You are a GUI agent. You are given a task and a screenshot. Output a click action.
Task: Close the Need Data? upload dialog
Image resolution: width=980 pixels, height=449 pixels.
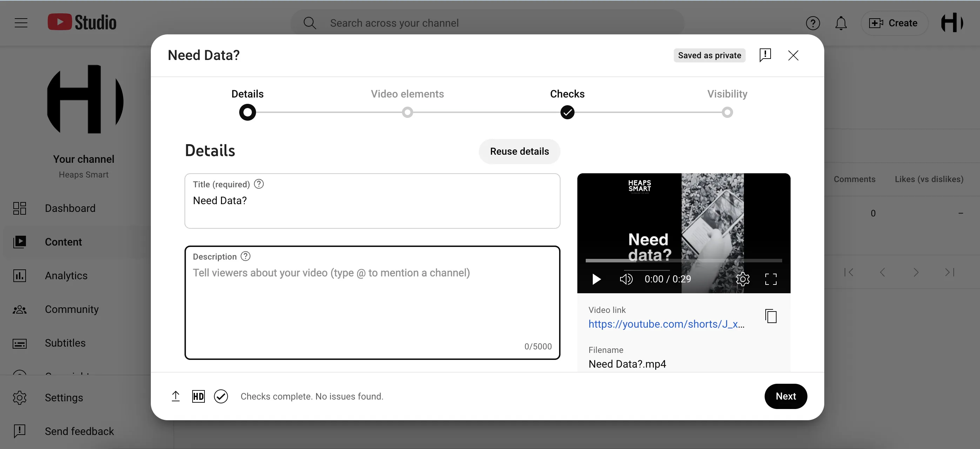pyautogui.click(x=793, y=55)
